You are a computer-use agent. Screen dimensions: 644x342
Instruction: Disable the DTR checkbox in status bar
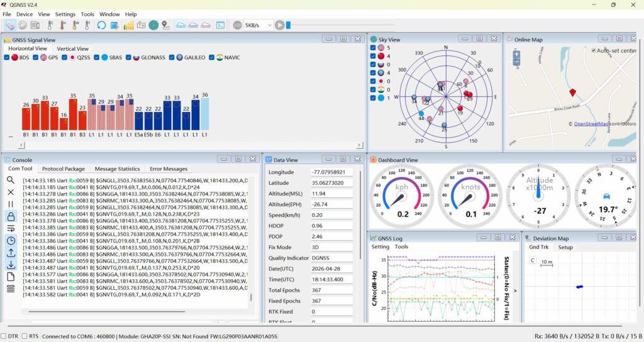4,336
